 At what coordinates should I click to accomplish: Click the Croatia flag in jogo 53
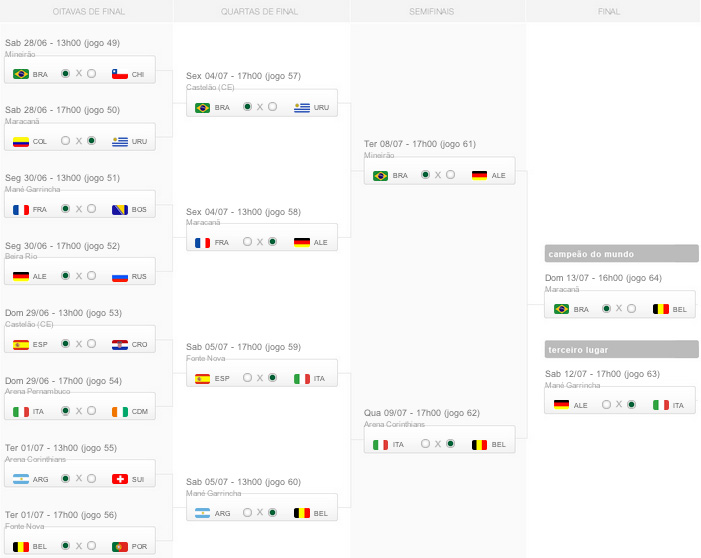click(x=120, y=344)
